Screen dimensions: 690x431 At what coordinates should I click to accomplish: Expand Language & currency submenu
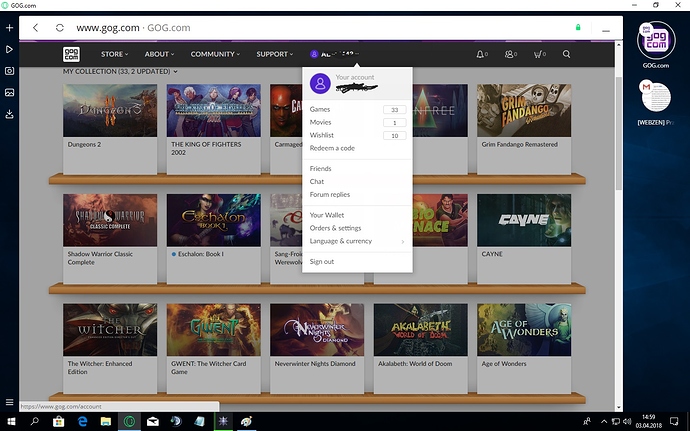357,241
